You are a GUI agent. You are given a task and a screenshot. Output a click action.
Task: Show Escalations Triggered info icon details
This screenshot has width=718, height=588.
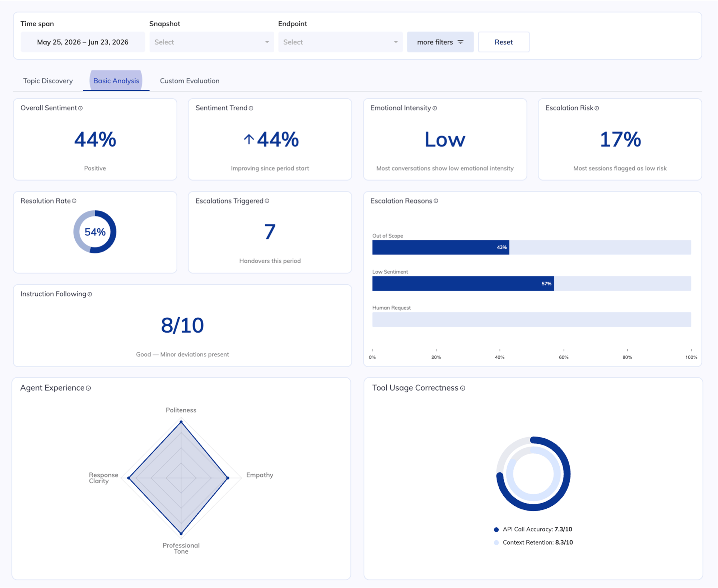[267, 201]
